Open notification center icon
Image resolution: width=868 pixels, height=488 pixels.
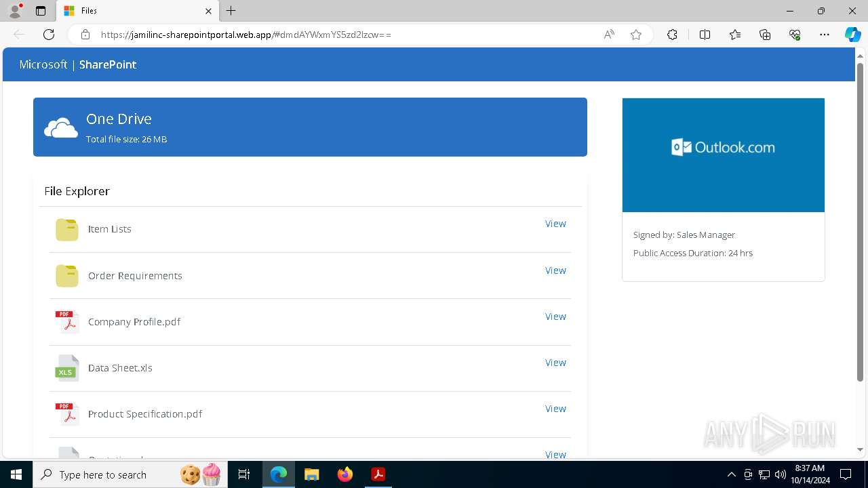846,474
